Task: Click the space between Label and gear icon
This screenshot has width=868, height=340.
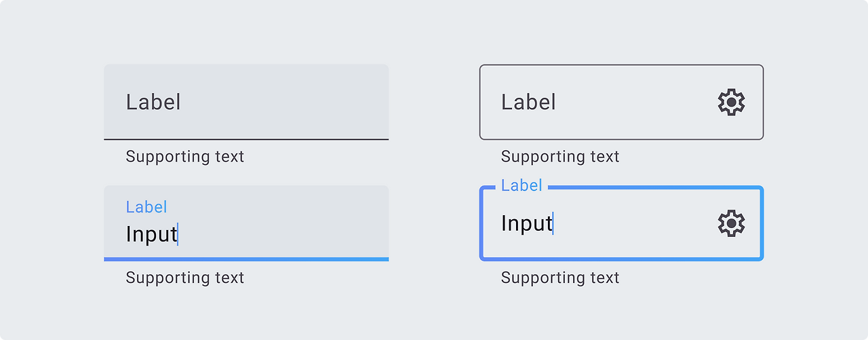Action: [x=637, y=102]
